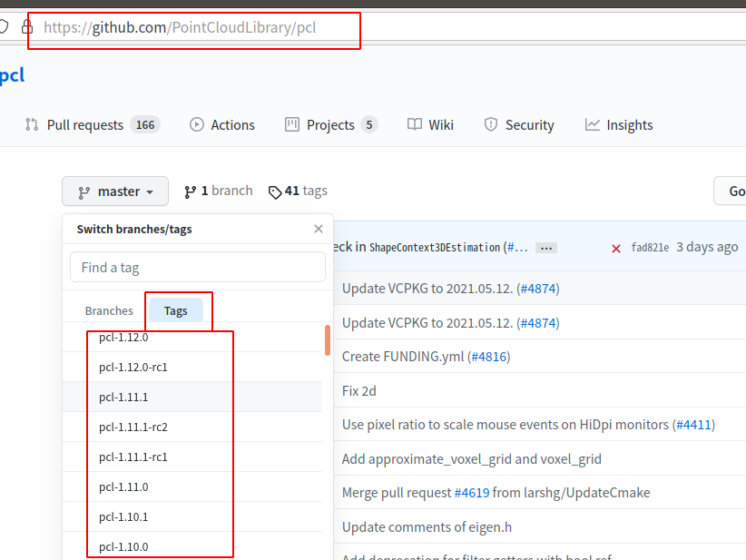Viewport: 746px width, 560px height.
Task: Open the Security tab
Action: pyautogui.click(x=519, y=125)
